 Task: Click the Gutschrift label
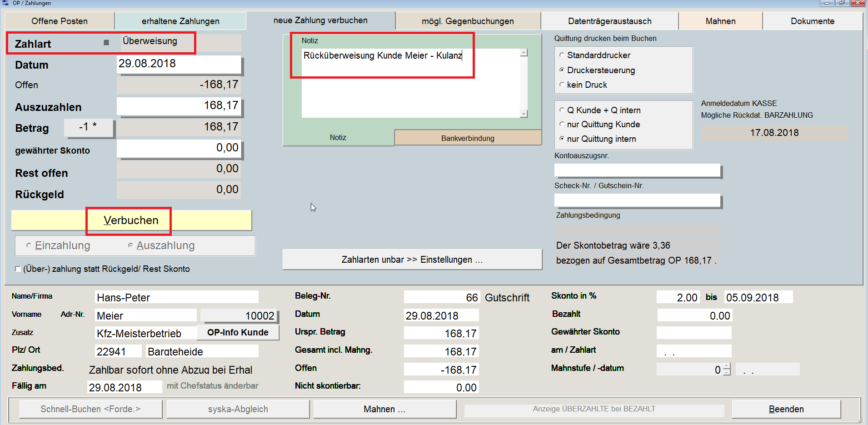click(507, 298)
